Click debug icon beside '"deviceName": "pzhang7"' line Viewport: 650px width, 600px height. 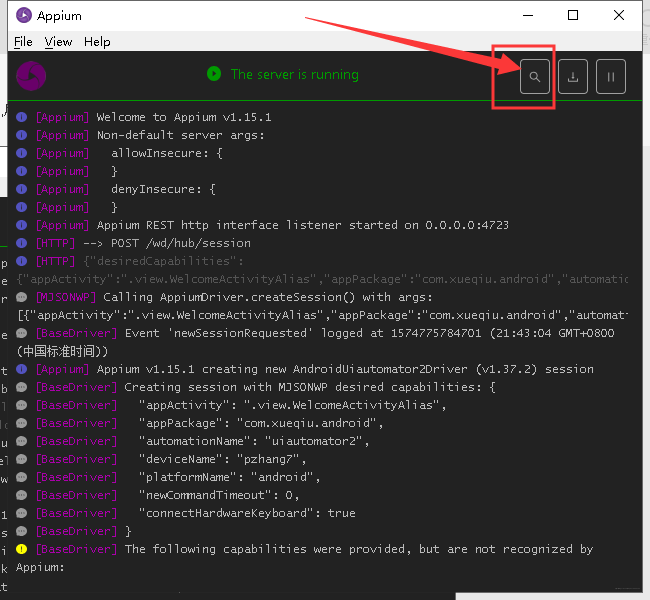(x=22, y=459)
